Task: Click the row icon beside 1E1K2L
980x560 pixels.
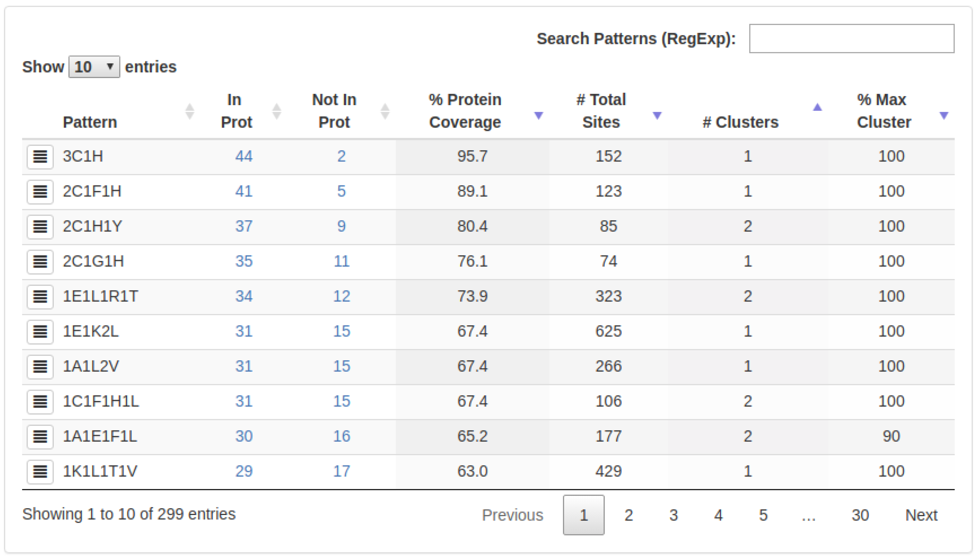Action: [40, 332]
